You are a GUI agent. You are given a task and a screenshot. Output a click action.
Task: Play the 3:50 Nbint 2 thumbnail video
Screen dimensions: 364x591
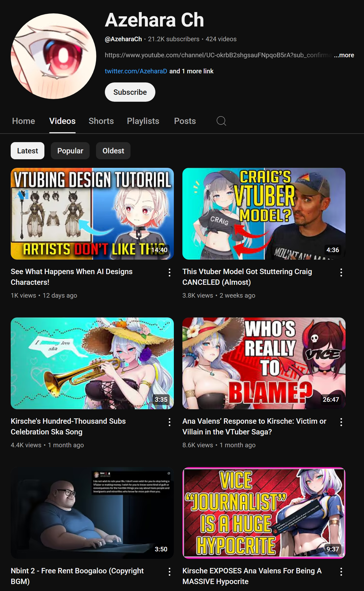[x=92, y=513]
